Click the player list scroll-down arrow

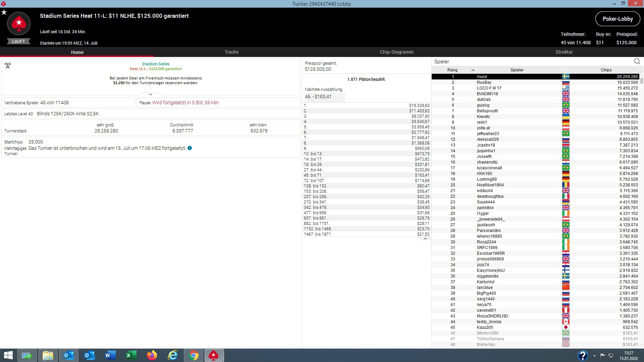(642, 344)
